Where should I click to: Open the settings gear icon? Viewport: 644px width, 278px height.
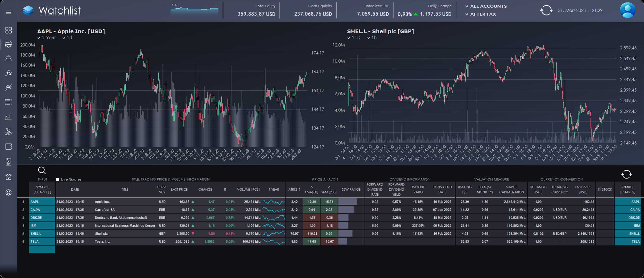tap(9, 192)
